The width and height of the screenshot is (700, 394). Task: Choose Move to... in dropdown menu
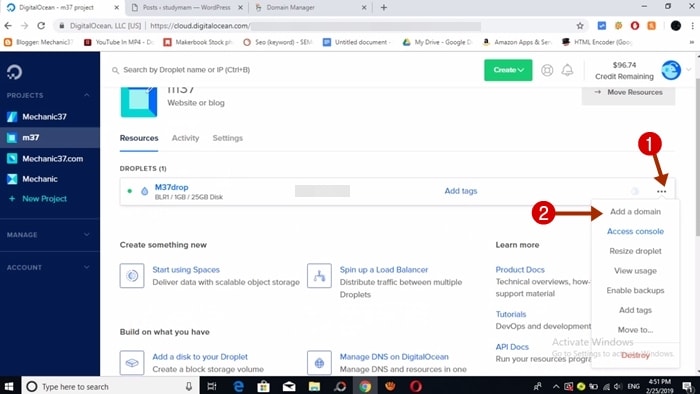click(635, 329)
